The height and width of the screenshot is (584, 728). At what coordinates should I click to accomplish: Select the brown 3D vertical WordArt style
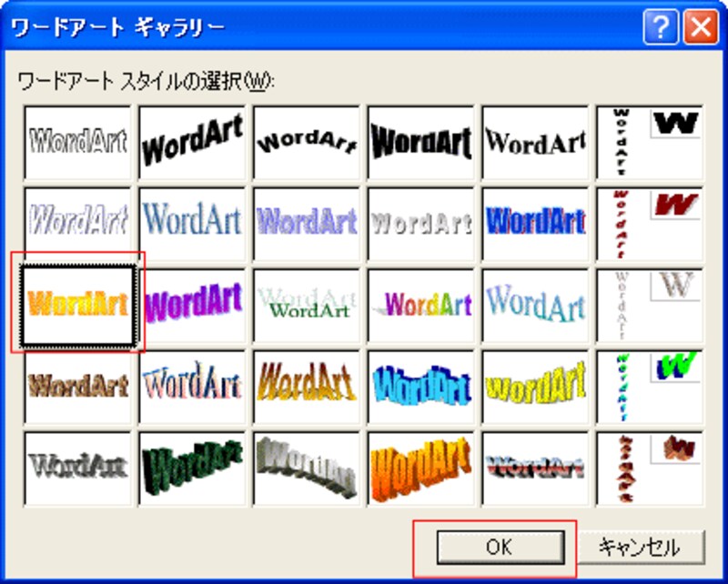pyautogui.click(x=650, y=468)
